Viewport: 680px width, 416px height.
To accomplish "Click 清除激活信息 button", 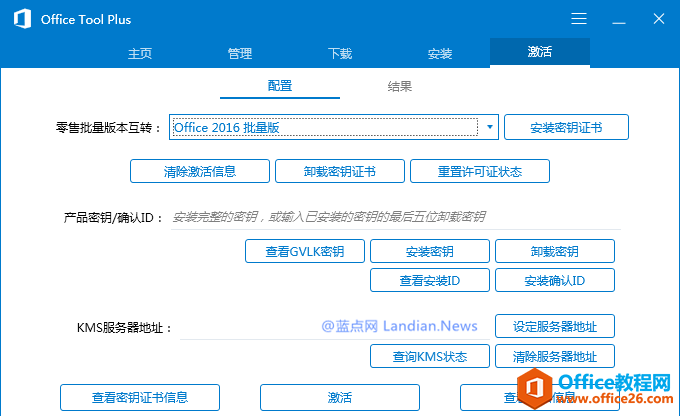I will [200, 171].
